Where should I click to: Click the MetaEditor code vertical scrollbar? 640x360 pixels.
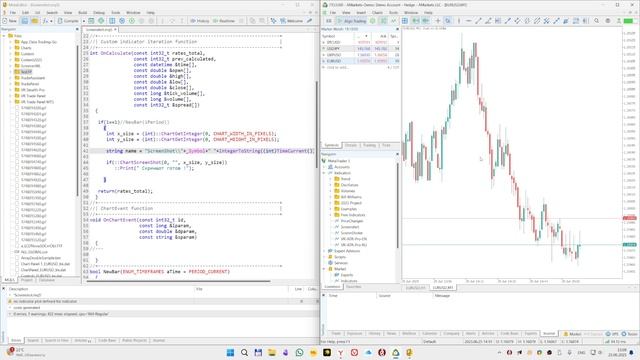tap(317, 124)
